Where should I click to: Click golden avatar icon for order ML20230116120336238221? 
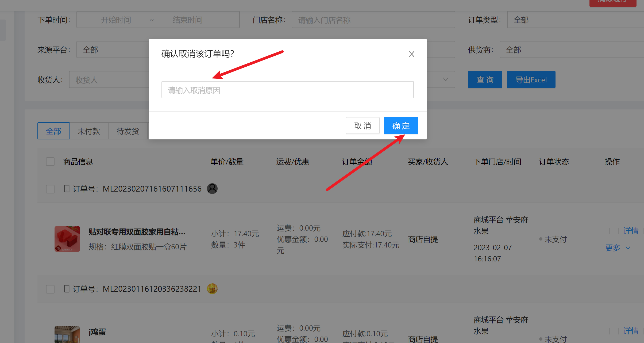click(212, 289)
